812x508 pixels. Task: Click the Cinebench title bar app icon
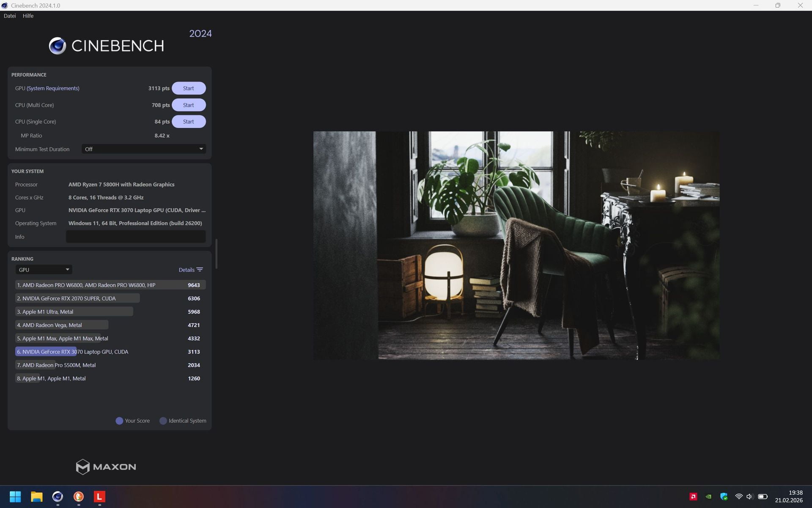pyautogui.click(x=5, y=6)
